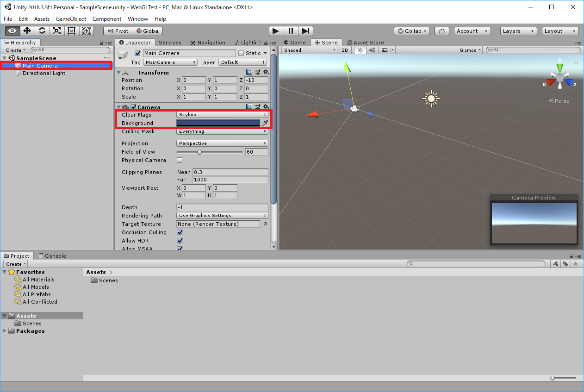Open the Shaded draw mode dropdown
Image resolution: width=584 pixels, height=392 pixels.
tap(309, 50)
